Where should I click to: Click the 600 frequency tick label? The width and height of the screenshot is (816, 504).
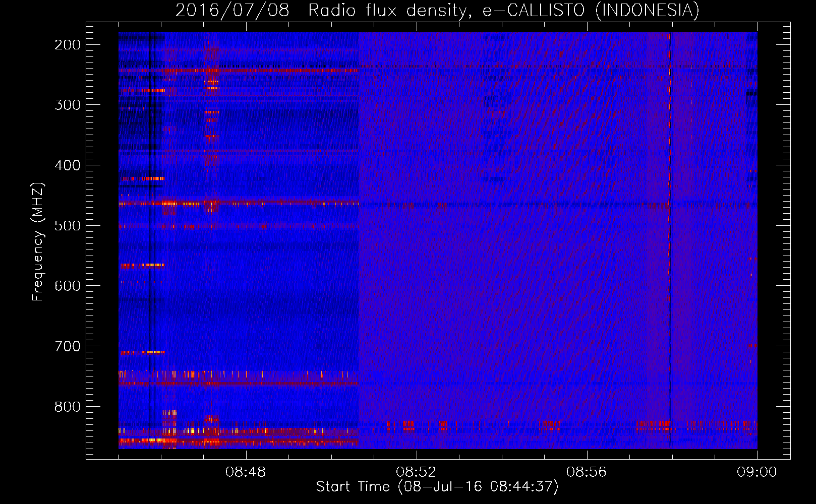68,286
